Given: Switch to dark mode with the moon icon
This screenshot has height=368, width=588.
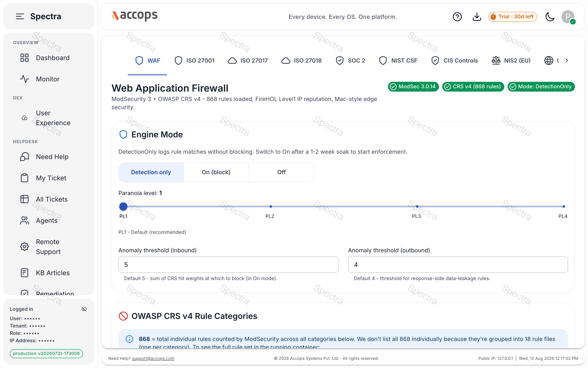Looking at the screenshot, I should [x=550, y=17].
